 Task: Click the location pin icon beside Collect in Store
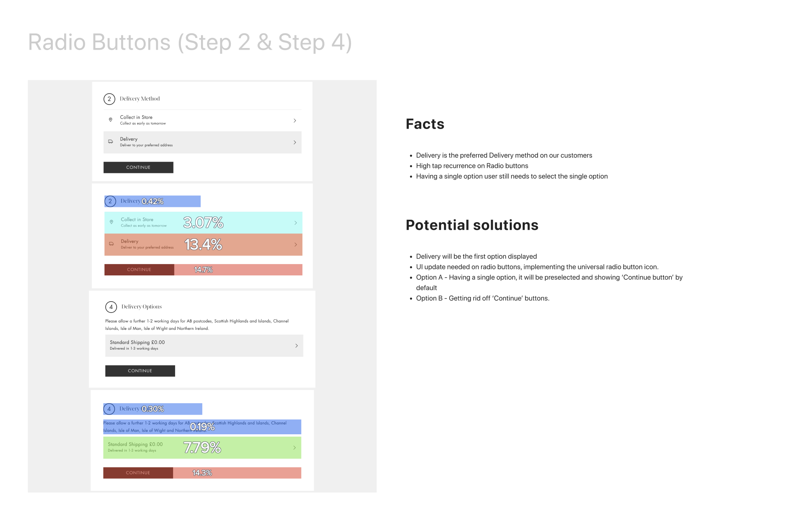tap(111, 120)
